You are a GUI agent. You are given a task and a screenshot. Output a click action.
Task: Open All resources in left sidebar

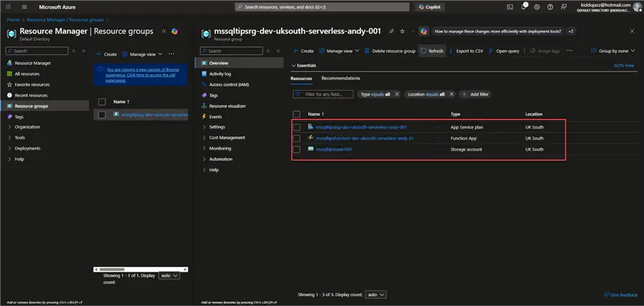[x=27, y=74]
